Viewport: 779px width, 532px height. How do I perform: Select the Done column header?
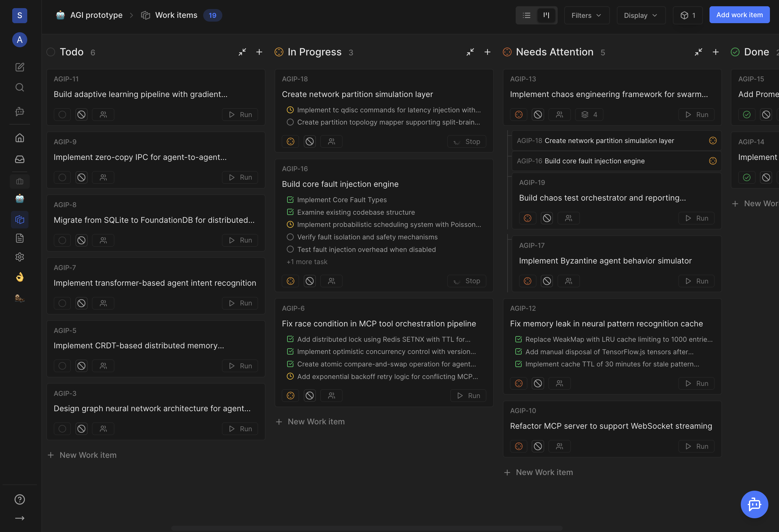(756, 52)
